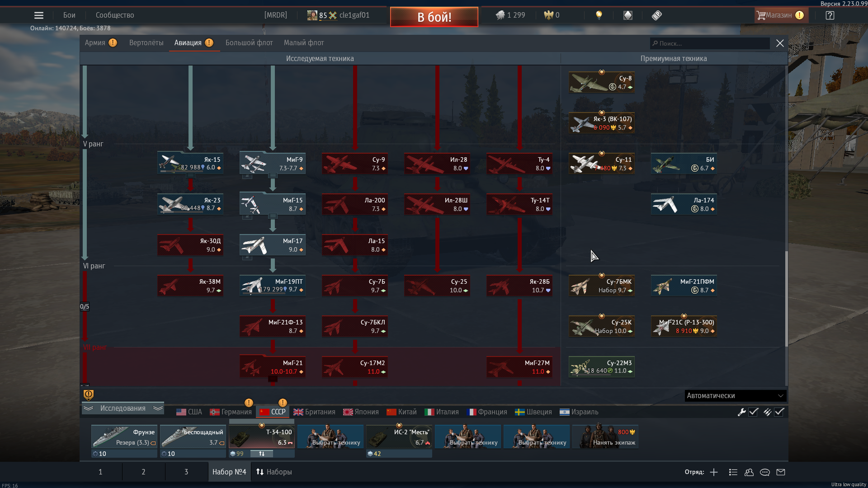This screenshot has width=868, height=488.
Task: Switch to the Армия tab
Action: (x=101, y=43)
